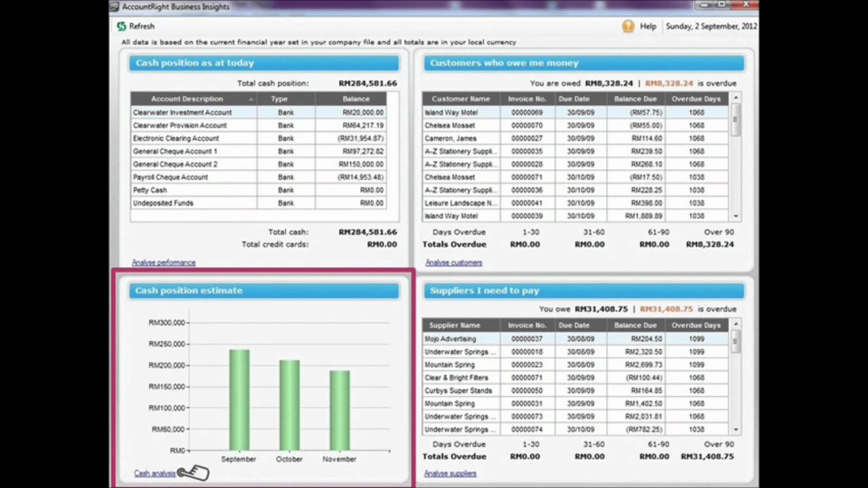This screenshot has height=488, width=868.
Task: Sort suppliers table by Overdue Days header
Action: tap(696, 325)
